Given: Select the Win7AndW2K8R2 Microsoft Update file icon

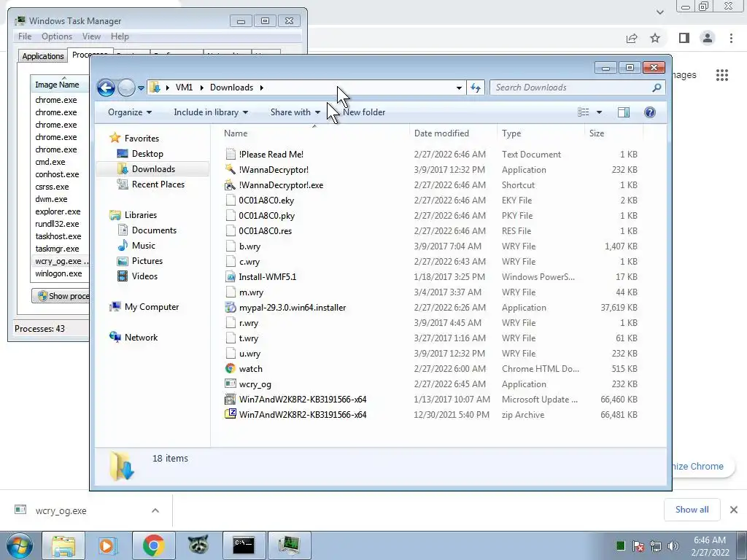Looking at the screenshot, I should 231,399.
